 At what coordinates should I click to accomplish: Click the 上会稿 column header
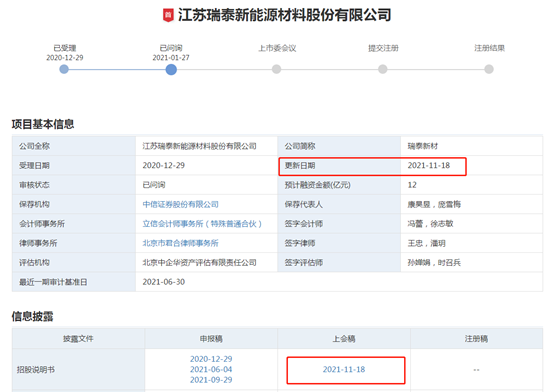coord(344,339)
